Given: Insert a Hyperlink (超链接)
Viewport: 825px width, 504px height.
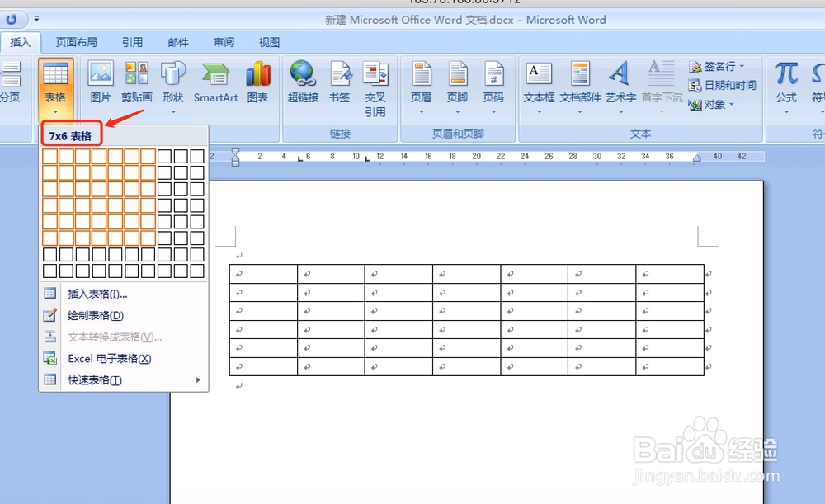Looking at the screenshot, I should [303, 82].
